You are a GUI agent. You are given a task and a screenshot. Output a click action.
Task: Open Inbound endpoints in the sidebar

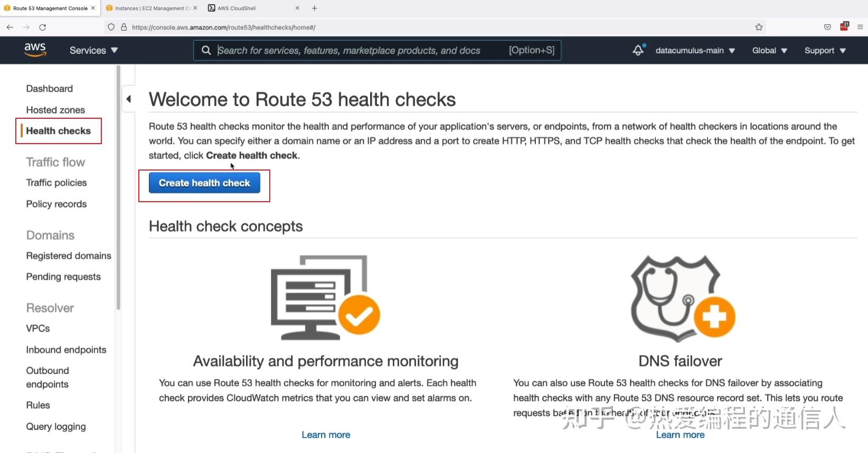66,350
